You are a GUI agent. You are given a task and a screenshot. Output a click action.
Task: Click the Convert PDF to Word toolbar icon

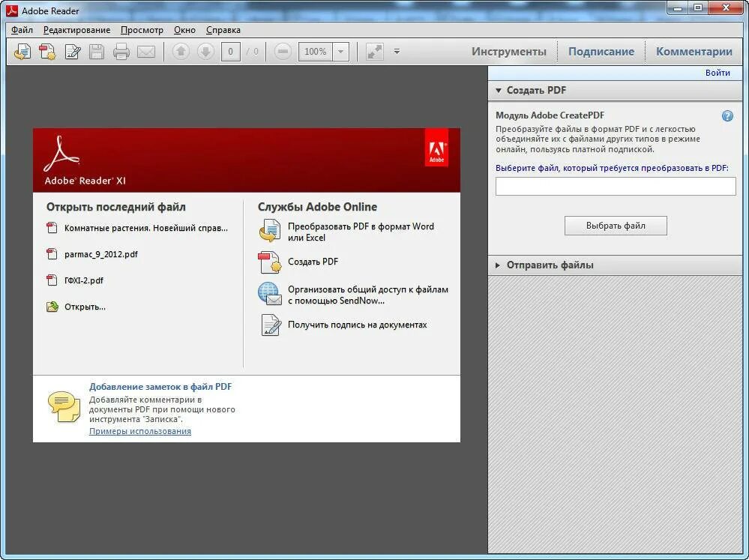click(x=22, y=51)
